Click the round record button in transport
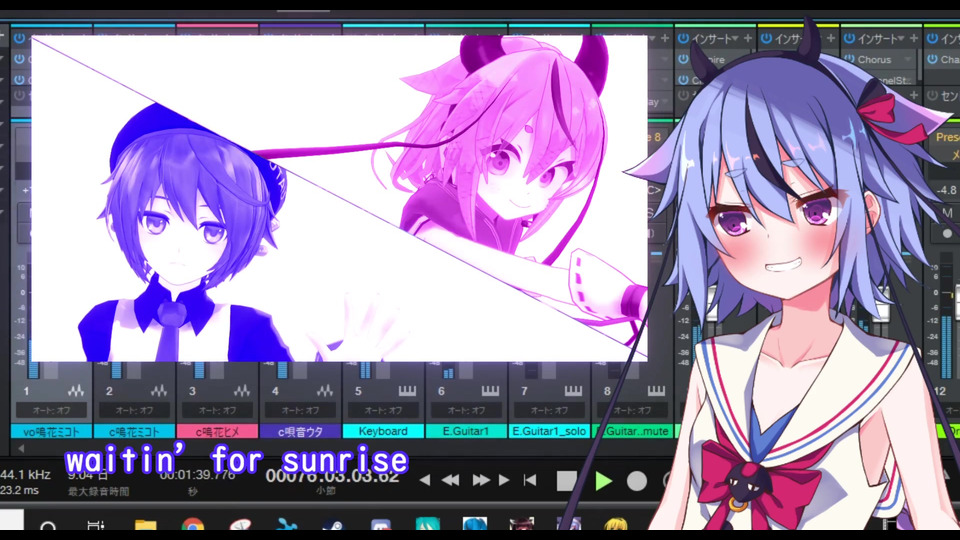The width and height of the screenshot is (960, 540). pyautogui.click(x=637, y=481)
